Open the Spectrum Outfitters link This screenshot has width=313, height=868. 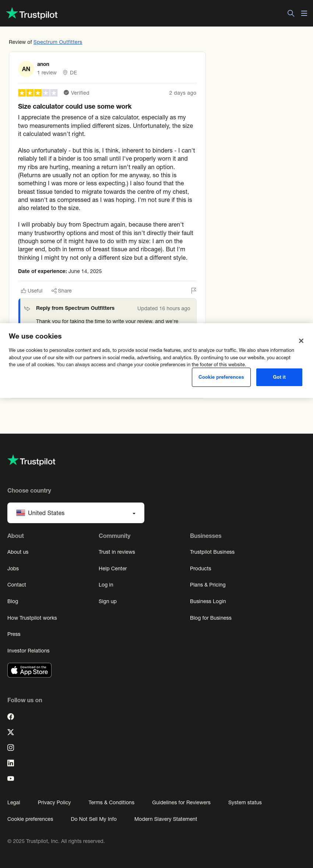(x=58, y=42)
